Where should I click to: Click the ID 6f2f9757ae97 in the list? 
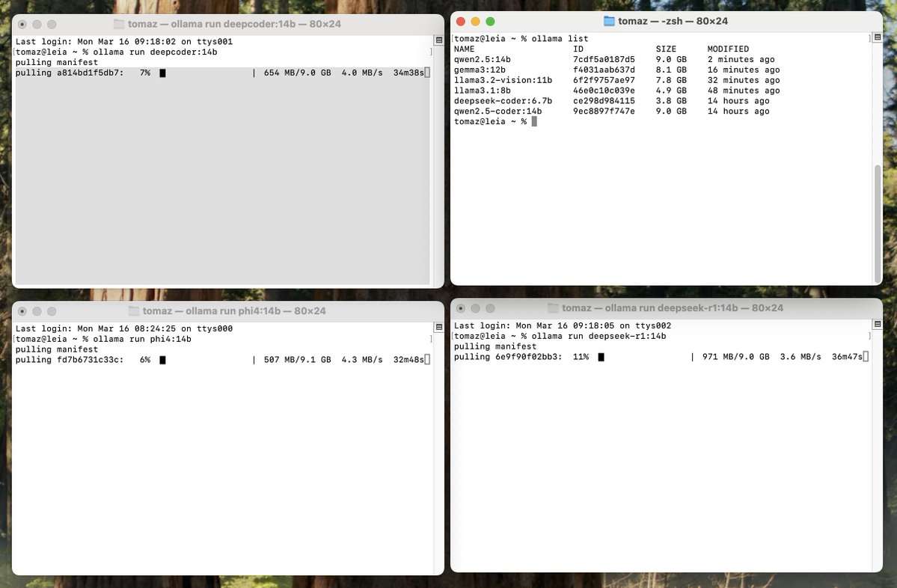(604, 80)
